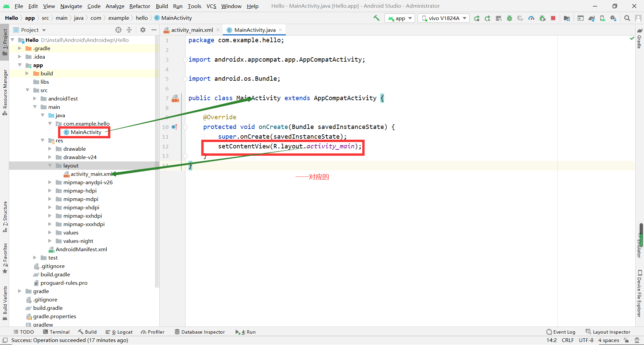Open the TODO tool window
644x345 pixels.
coord(23,332)
